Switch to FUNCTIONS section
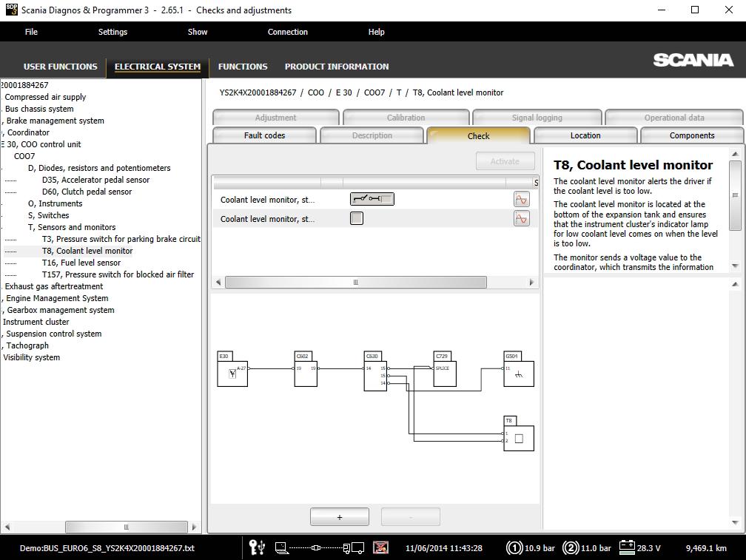This screenshot has height=560, width=746. click(243, 67)
